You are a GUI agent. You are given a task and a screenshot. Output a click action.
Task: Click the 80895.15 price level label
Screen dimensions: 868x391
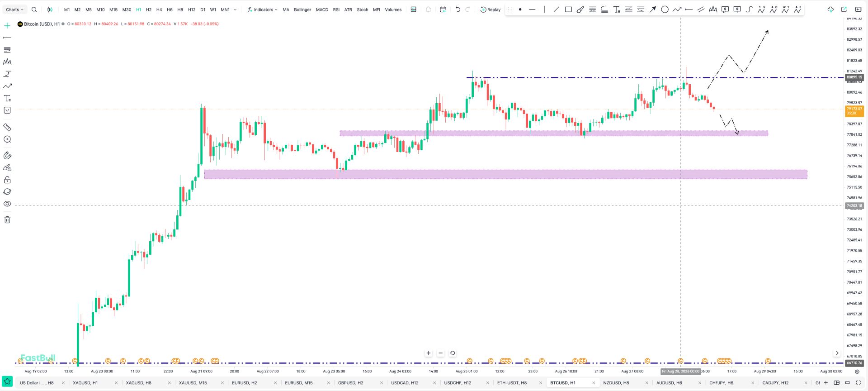coord(854,77)
